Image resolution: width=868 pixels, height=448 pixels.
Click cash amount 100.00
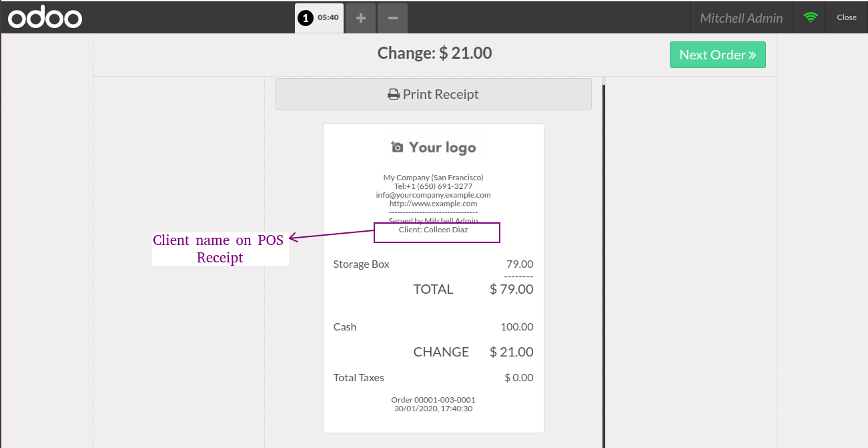click(517, 327)
